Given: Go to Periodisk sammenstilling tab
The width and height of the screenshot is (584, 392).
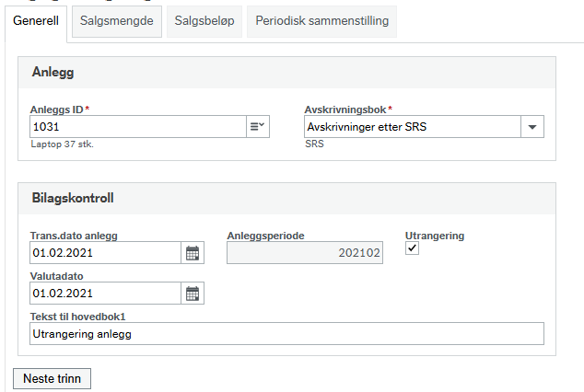Looking at the screenshot, I should [x=321, y=21].
